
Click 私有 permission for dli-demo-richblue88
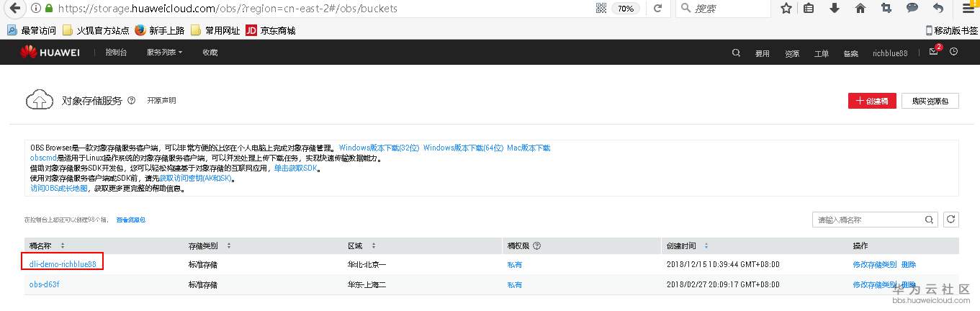[x=514, y=265]
